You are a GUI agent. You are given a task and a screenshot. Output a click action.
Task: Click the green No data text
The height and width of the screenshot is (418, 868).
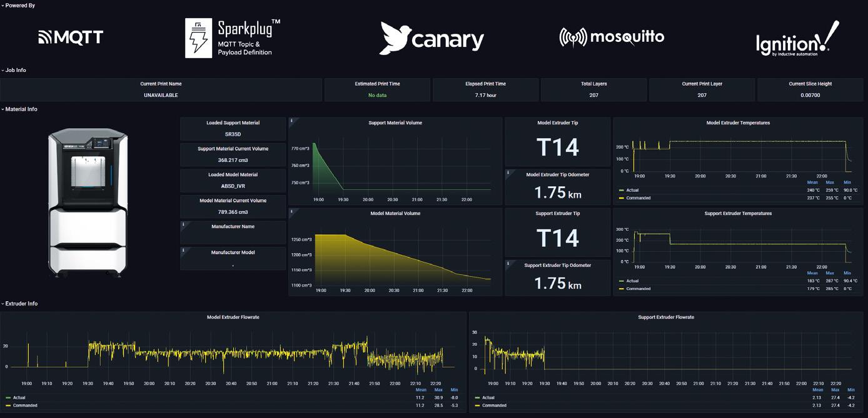pyautogui.click(x=377, y=95)
